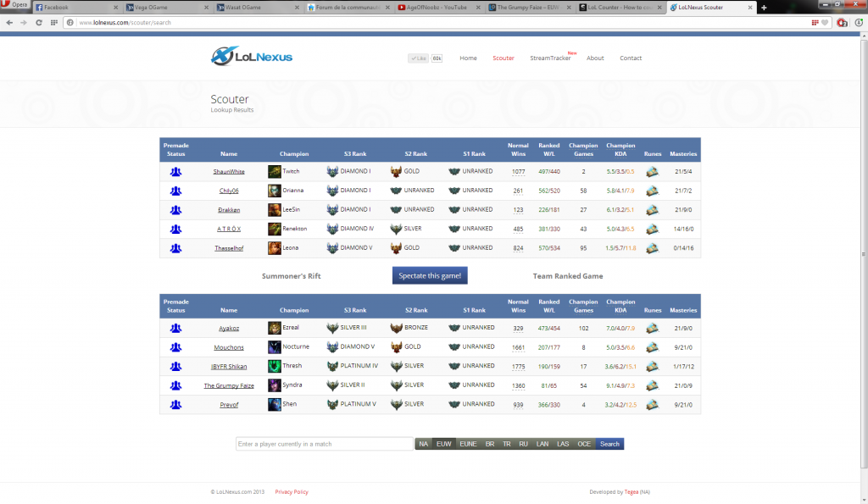868x504 pixels.
Task: Open the About navigation item
Action: click(595, 58)
